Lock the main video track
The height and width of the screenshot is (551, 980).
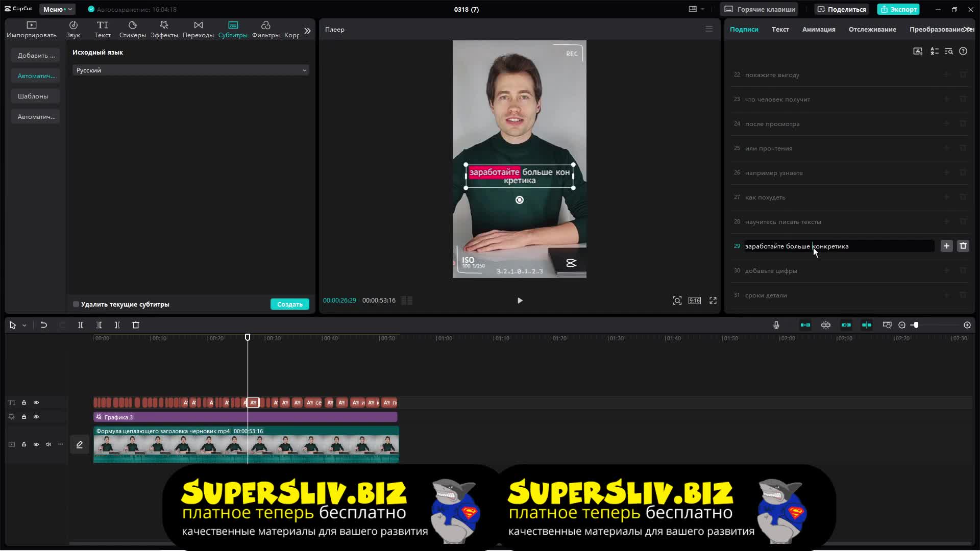pyautogui.click(x=23, y=444)
